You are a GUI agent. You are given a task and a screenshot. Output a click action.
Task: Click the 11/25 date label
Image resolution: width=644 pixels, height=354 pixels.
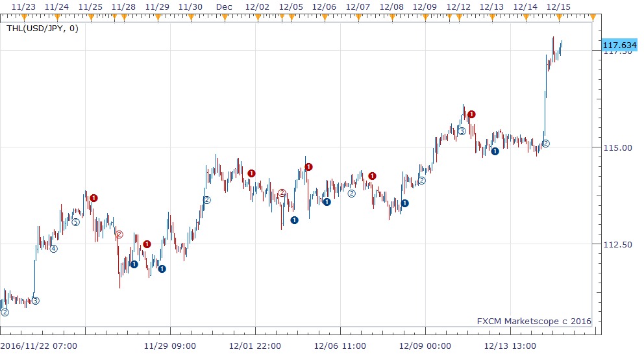90,7
